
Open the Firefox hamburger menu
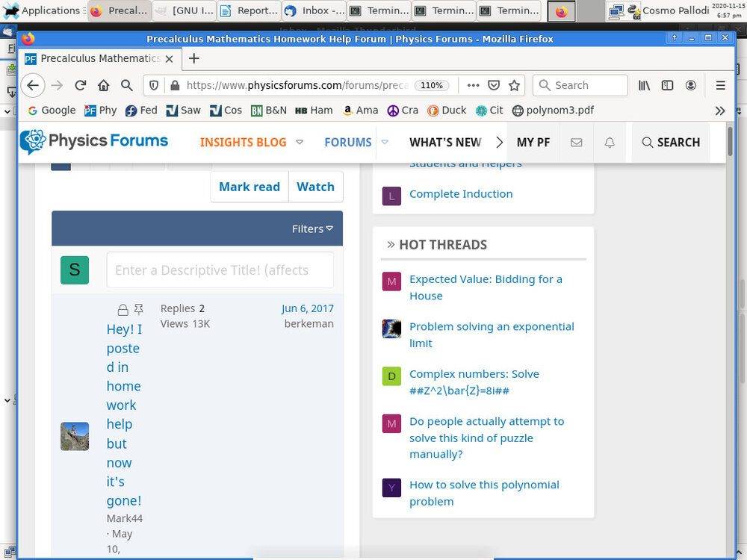(x=720, y=85)
